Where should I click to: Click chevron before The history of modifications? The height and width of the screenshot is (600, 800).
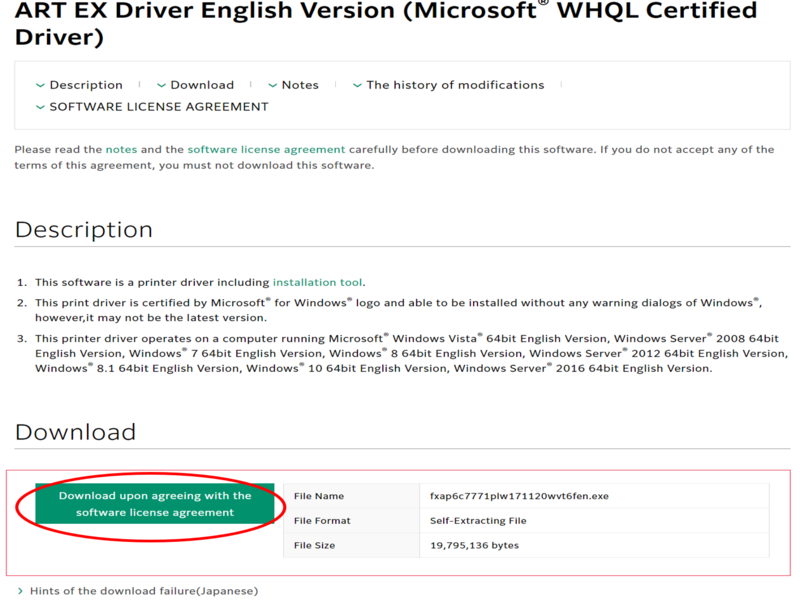click(x=357, y=86)
